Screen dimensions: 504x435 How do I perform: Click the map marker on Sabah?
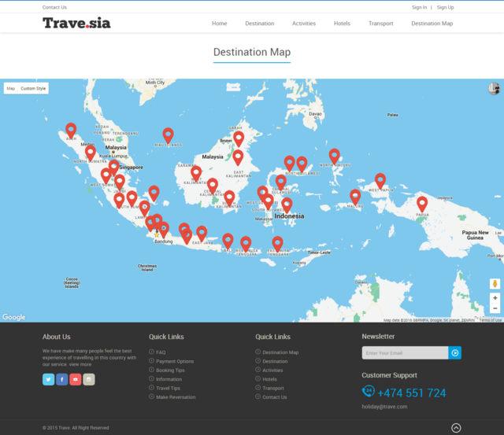pyautogui.click(x=239, y=139)
